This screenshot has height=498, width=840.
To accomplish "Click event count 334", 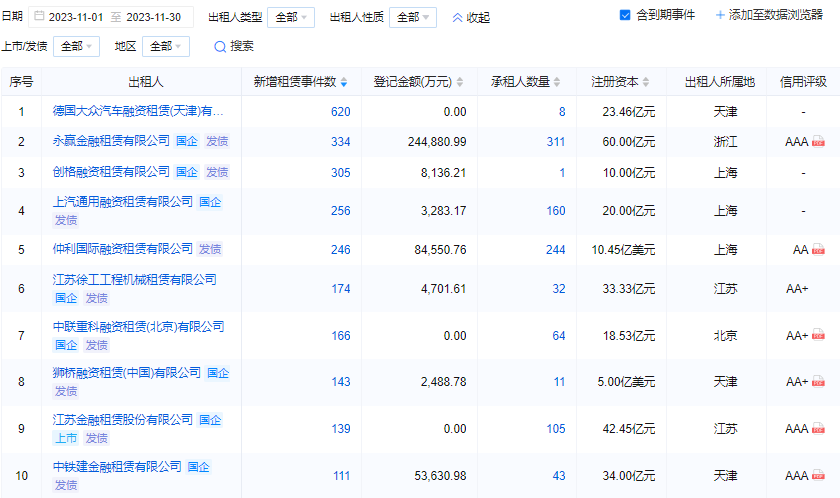I will pos(341,142).
